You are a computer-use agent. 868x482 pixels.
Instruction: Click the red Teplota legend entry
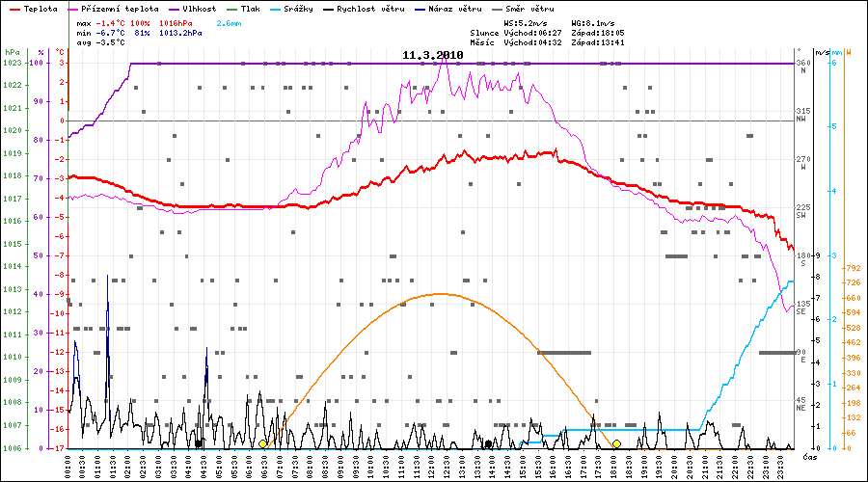(38, 9)
